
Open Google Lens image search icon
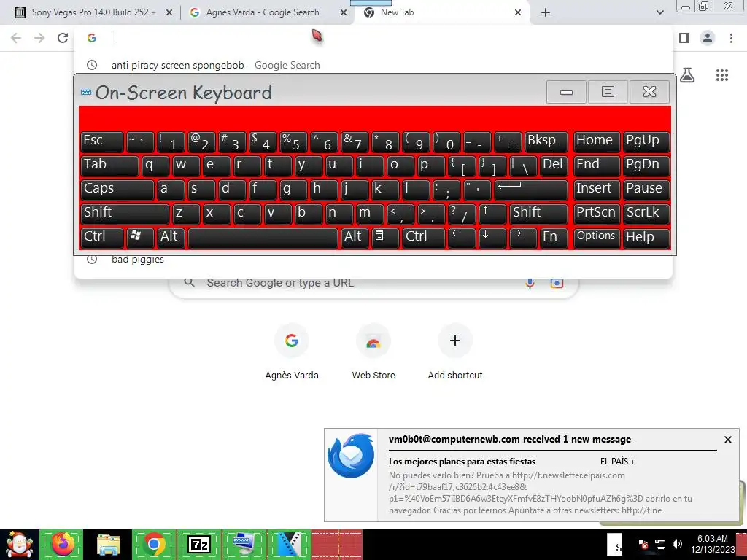click(x=557, y=284)
